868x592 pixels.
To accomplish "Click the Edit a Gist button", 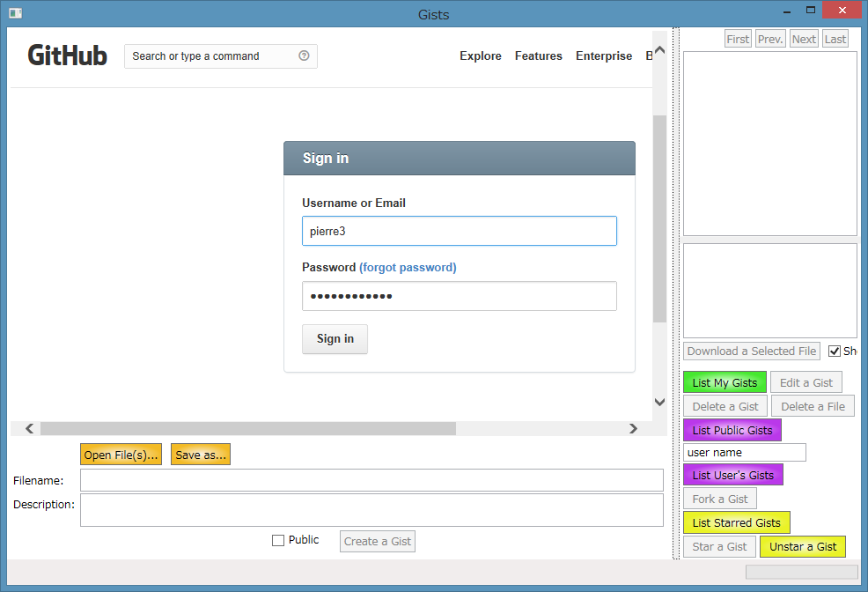I will [x=806, y=382].
